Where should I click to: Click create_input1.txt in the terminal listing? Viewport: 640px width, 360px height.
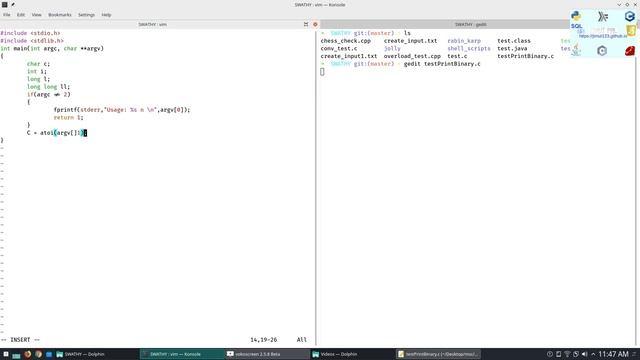pos(349,56)
